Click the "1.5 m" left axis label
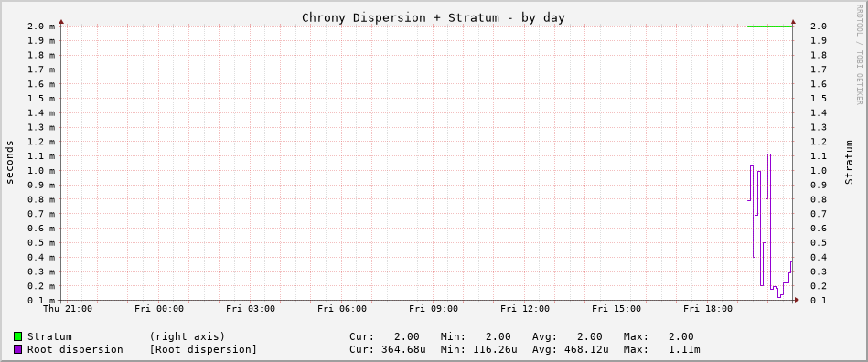This screenshot has height=362, width=868. 41,98
